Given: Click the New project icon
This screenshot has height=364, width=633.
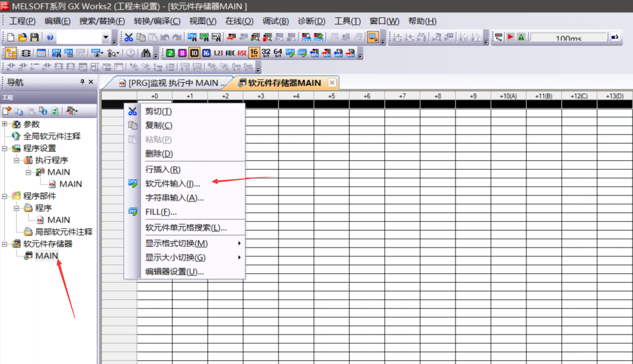Looking at the screenshot, I should (x=11, y=38).
